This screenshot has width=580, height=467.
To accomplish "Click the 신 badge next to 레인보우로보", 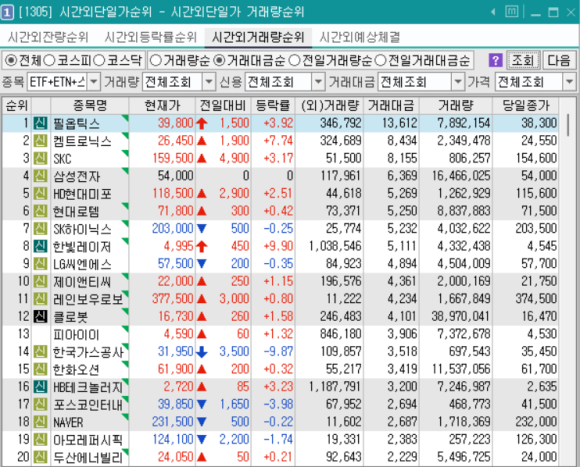I will tap(40, 299).
